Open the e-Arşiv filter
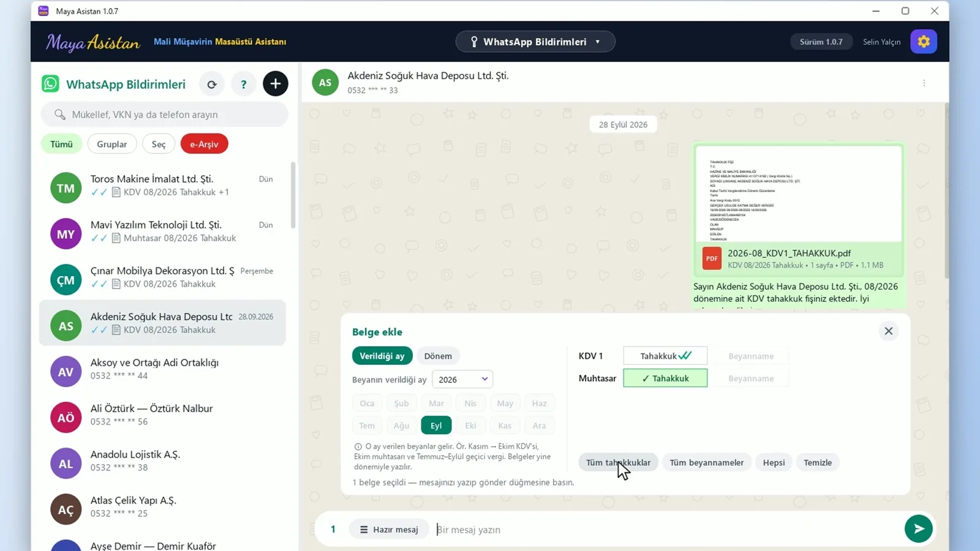Image resolution: width=980 pixels, height=551 pixels. (204, 144)
